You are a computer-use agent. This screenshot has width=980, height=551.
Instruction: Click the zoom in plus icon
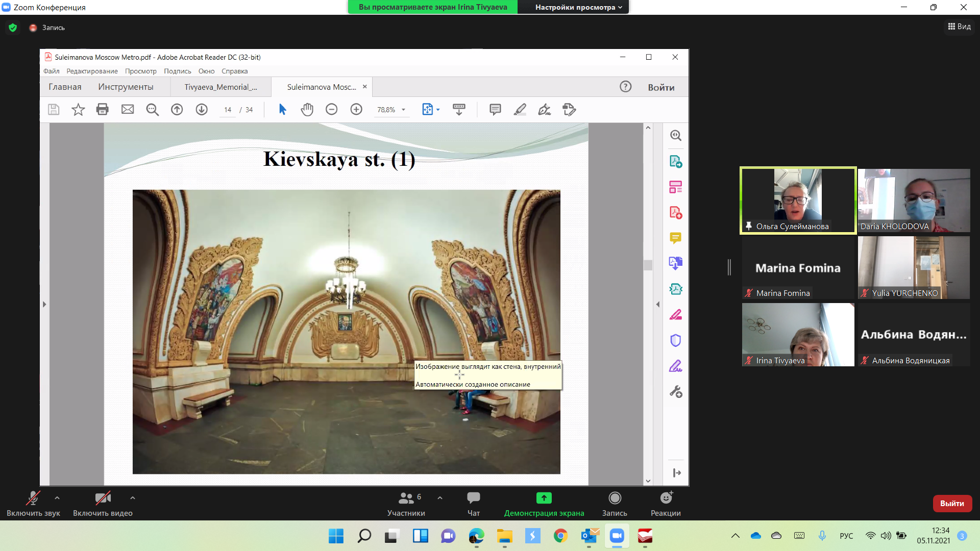tap(356, 109)
